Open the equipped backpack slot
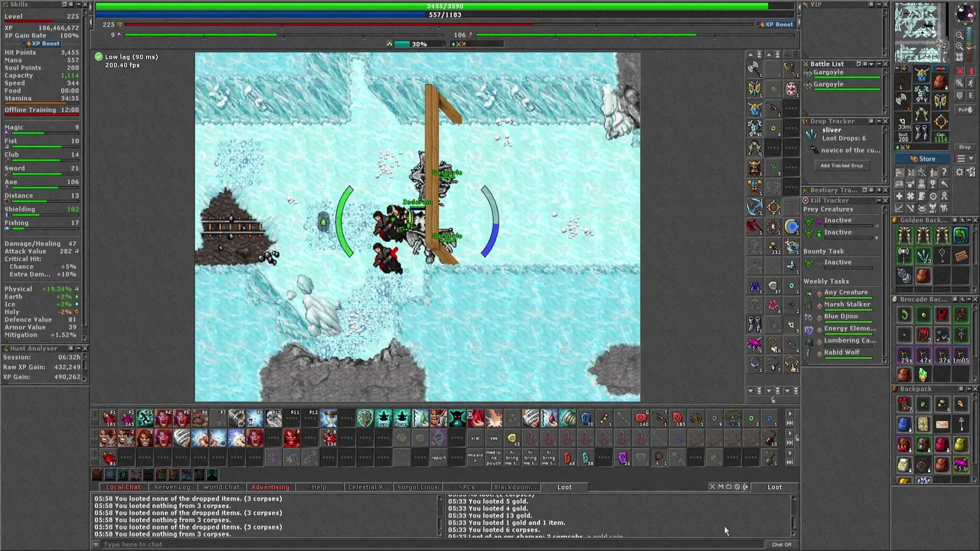Screen dimensions: 980x551 [x=940, y=82]
